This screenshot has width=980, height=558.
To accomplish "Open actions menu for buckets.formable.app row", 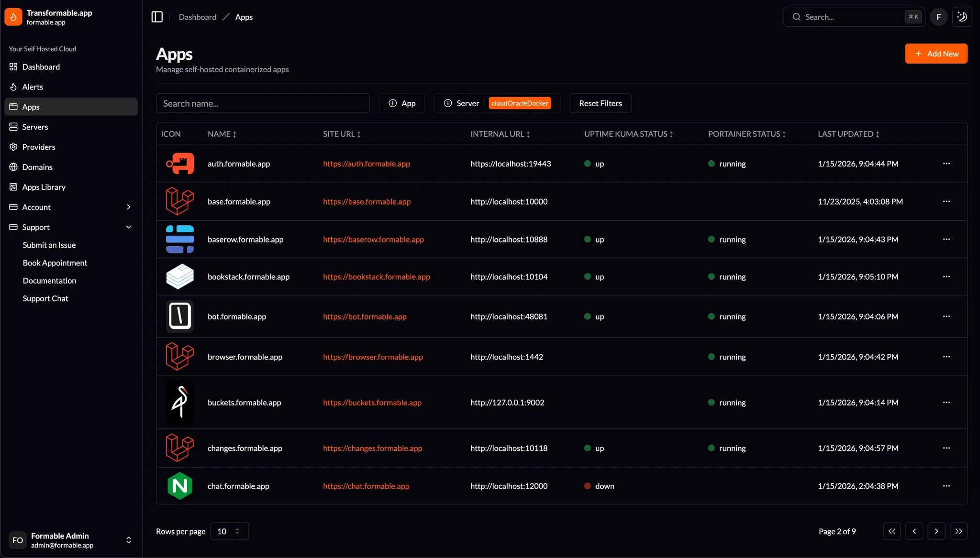I will [x=947, y=402].
